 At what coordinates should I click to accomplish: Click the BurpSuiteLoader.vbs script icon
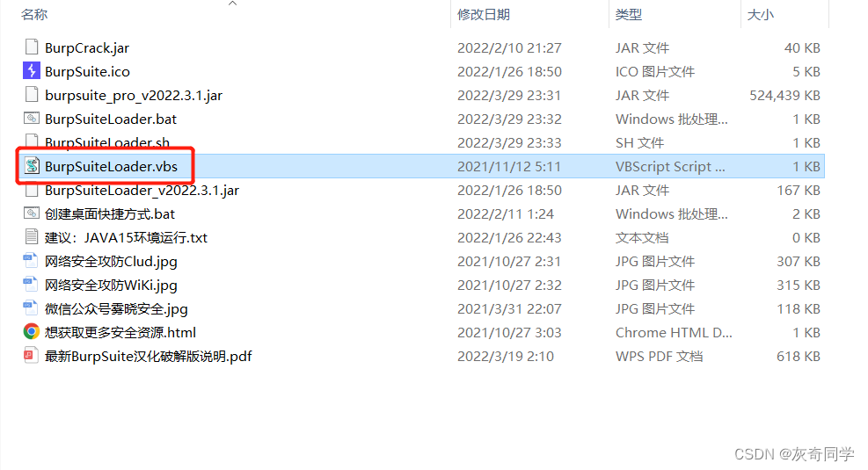pyautogui.click(x=32, y=165)
